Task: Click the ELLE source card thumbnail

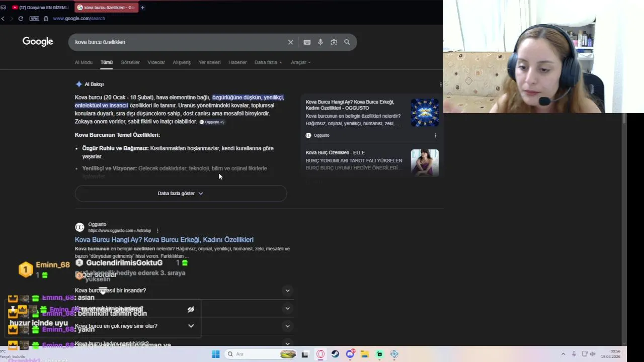Action: (x=425, y=163)
